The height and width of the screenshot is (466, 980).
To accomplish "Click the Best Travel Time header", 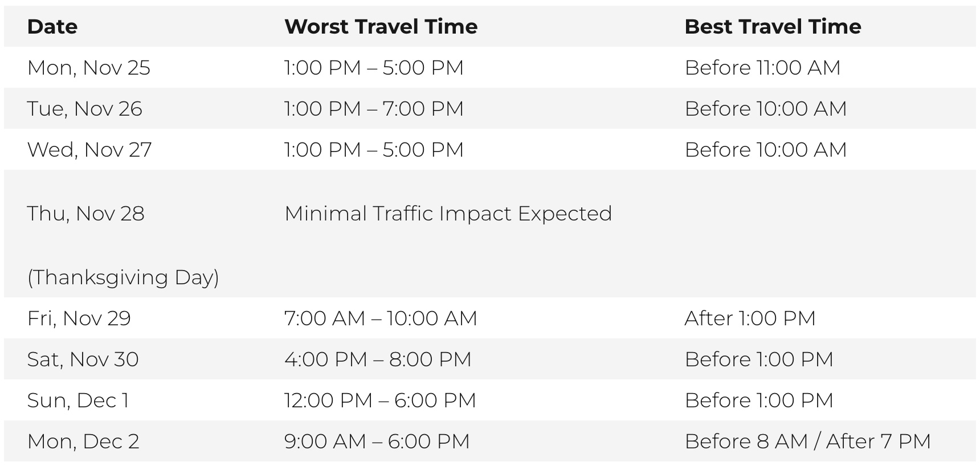I will click(x=773, y=27).
